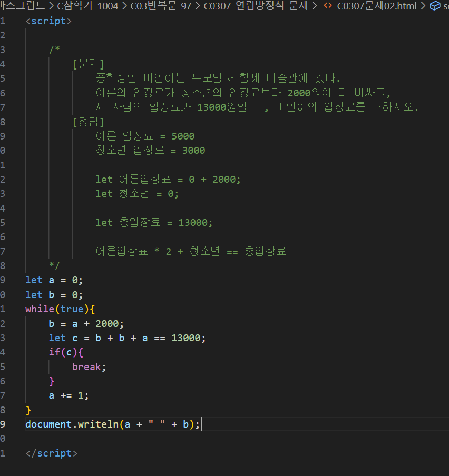Click the pink closing brace of if block
Image resolution: width=449 pixels, height=476 pixels.
[51, 381]
